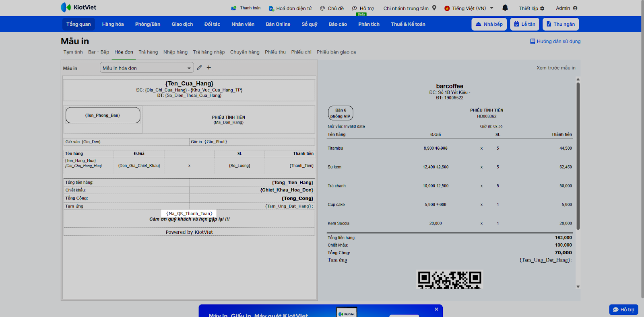Screen dimensions: 644x317
Task: Open Hướng dẫn sử dụng link
Action: coord(555,41)
